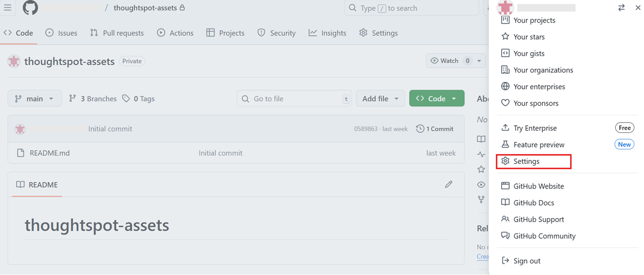This screenshot has width=644, height=275.
Task: Open commit hash 0589863
Action: pos(365,129)
